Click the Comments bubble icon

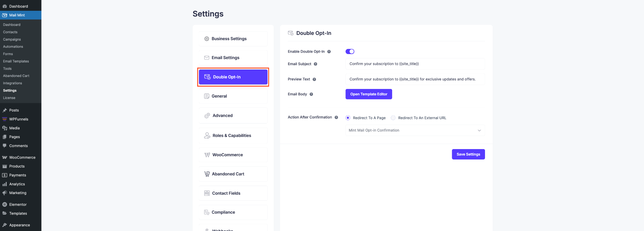coord(5,146)
